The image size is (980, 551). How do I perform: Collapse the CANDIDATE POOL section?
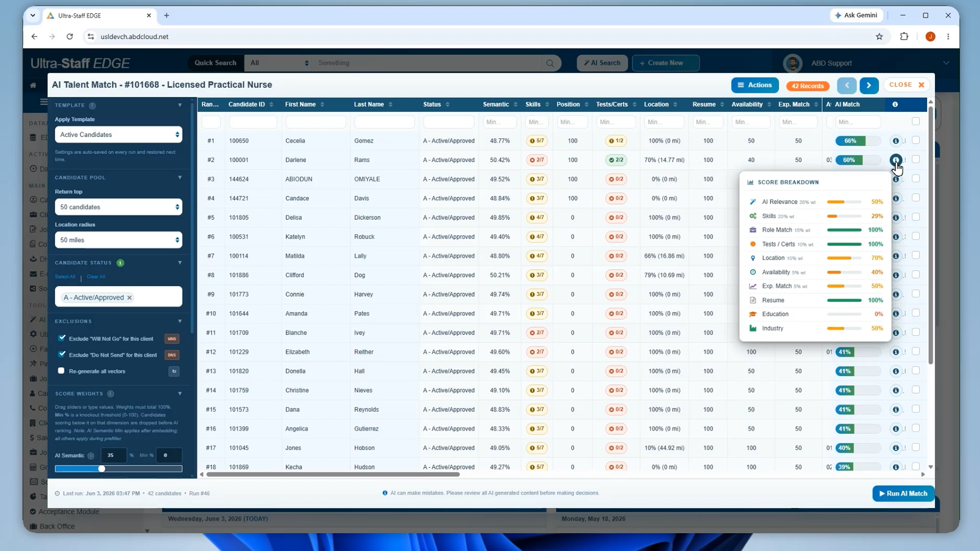pos(180,177)
